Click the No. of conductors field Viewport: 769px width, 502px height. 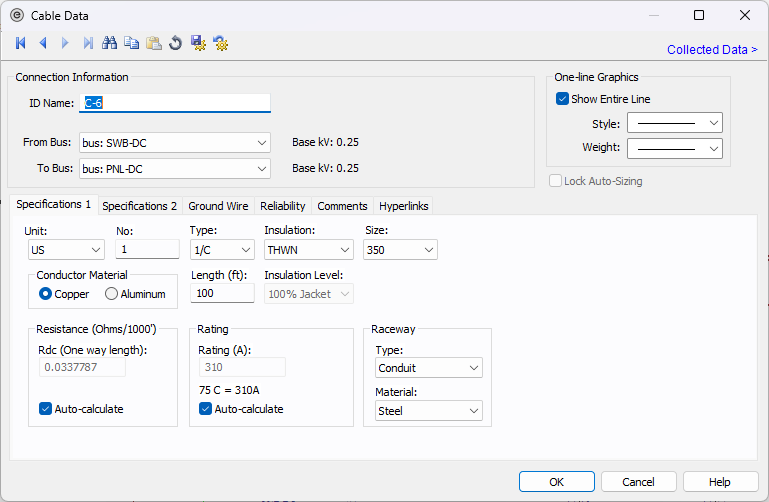(147, 250)
